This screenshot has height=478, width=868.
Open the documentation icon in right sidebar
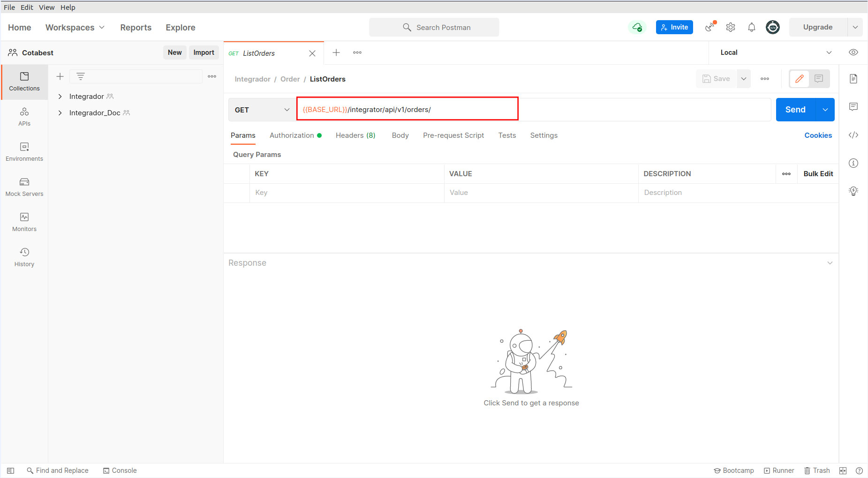click(853, 79)
